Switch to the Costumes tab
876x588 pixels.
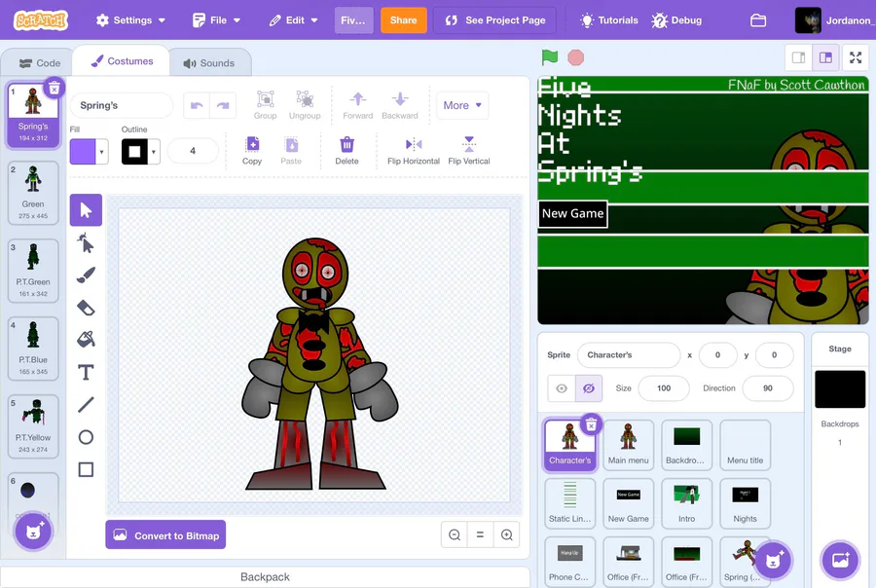pyautogui.click(x=122, y=61)
